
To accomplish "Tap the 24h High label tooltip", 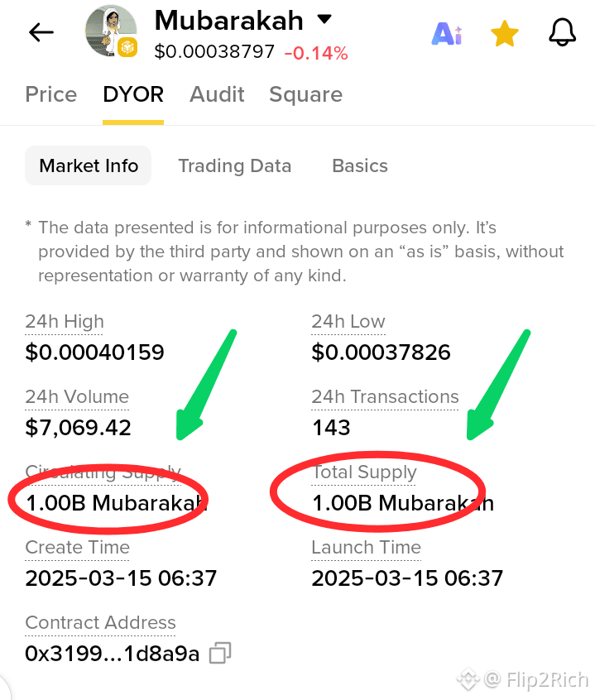I will pos(65,322).
